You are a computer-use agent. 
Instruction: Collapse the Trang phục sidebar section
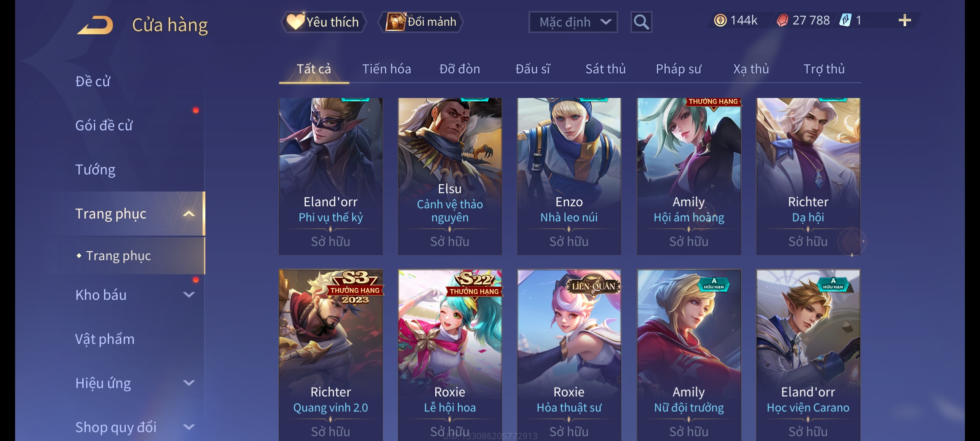pos(189,214)
